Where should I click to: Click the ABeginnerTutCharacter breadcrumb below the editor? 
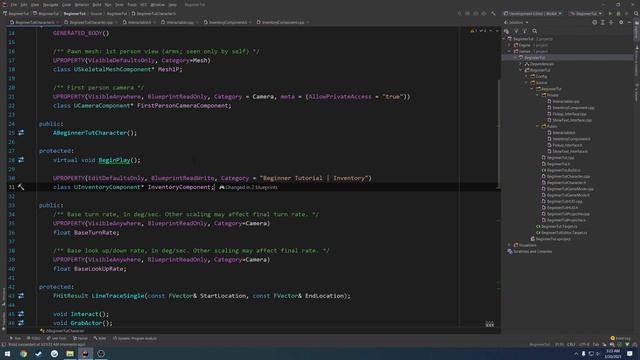(62, 331)
